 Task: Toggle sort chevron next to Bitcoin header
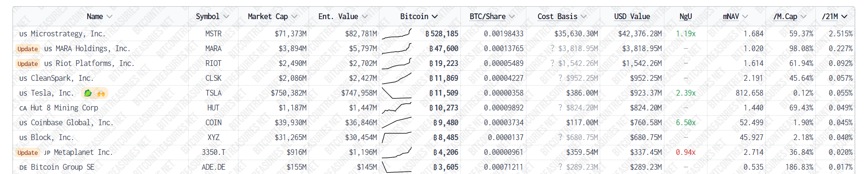pyautogui.click(x=434, y=17)
